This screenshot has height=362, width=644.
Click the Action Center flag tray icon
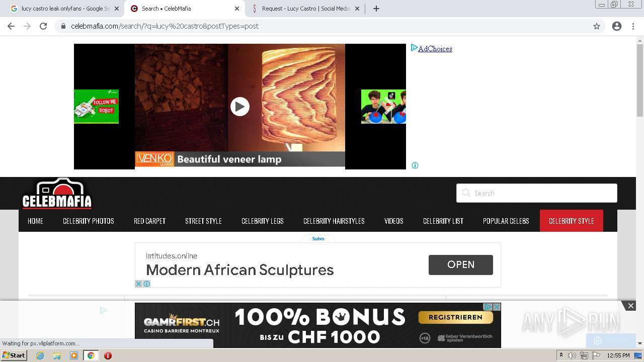pyautogui.click(x=595, y=355)
